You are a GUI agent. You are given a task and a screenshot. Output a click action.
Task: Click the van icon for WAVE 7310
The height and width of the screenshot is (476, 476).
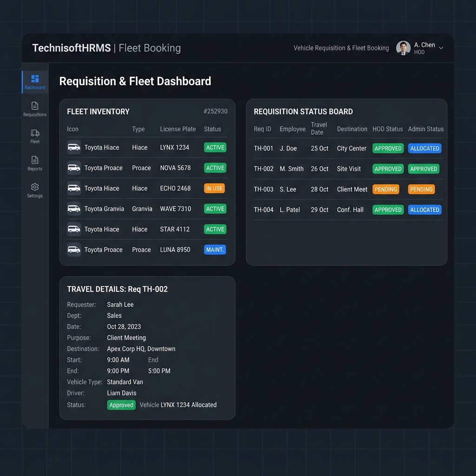coord(74,209)
